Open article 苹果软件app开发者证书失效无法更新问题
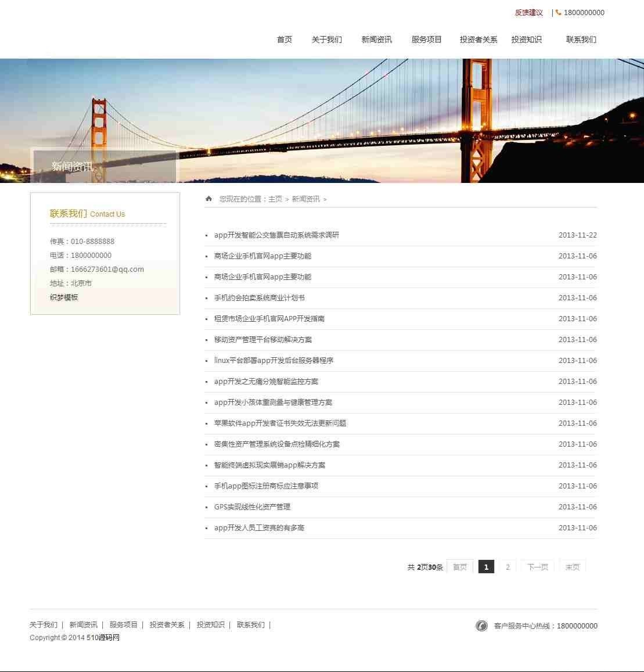Viewport: 644px width, 672px height. pyautogui.click(x=280, y=423)
